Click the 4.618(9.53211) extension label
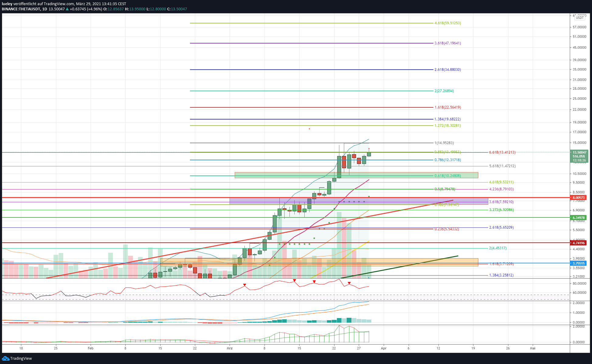Image resolution: width=592 pixels, height=364 pixels. coord(501,182)
